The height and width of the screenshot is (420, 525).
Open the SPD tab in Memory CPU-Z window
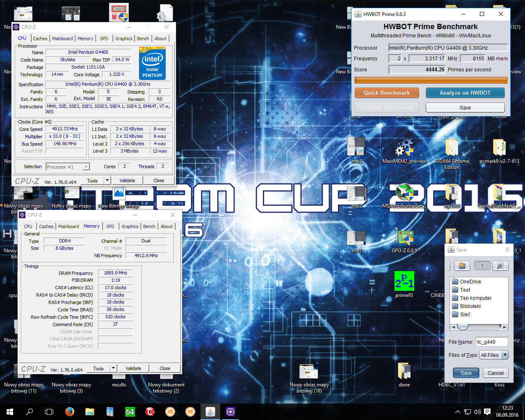pyautogui.click(x=110, y=226)
